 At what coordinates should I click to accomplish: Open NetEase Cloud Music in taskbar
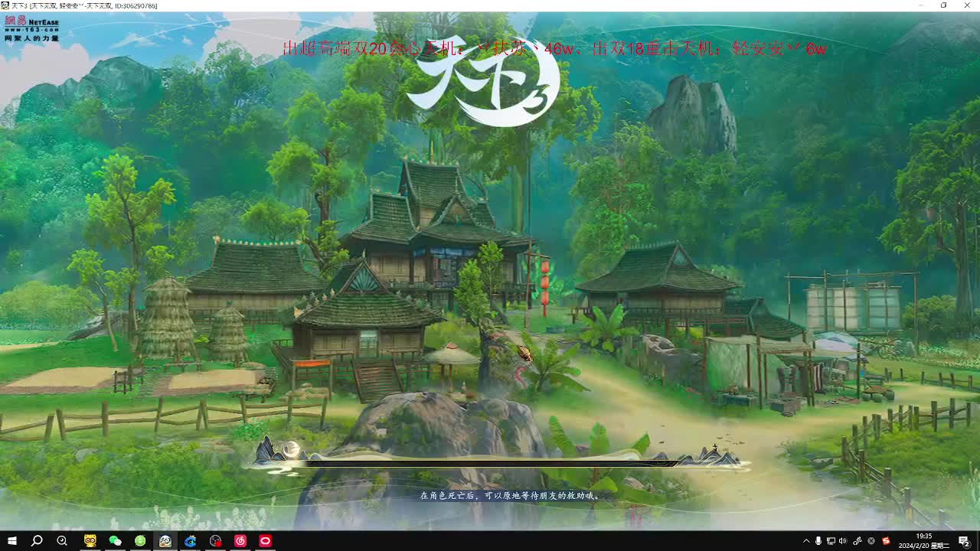click(x=240, y=541)
